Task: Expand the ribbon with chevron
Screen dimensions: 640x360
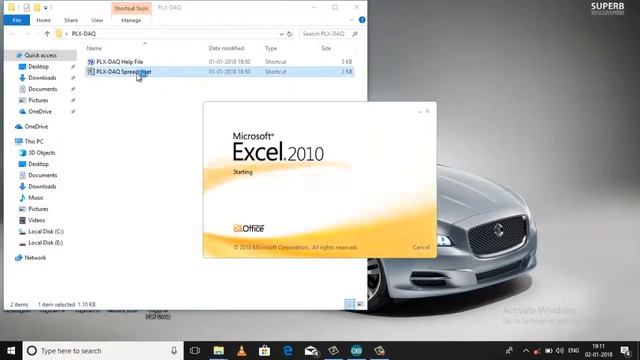Action: [352, 20]
